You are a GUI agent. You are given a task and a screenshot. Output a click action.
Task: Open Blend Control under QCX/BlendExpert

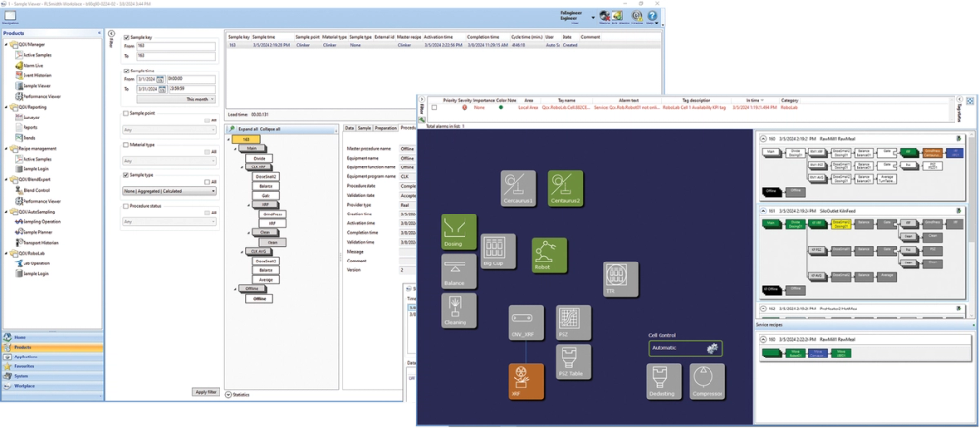38,190
